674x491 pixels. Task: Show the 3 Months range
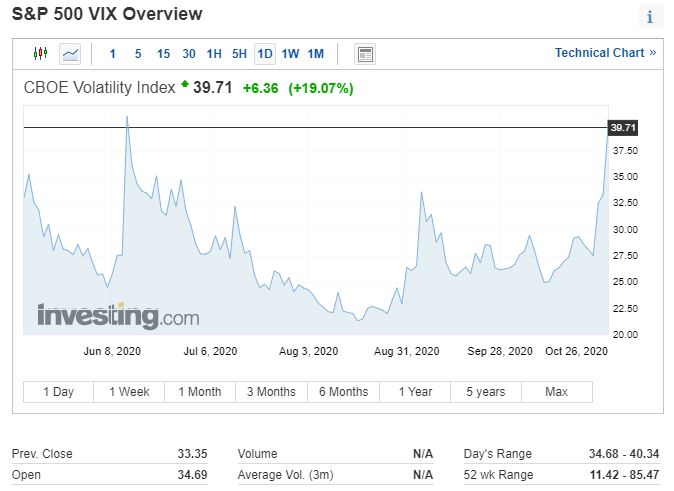coord(271,392)
